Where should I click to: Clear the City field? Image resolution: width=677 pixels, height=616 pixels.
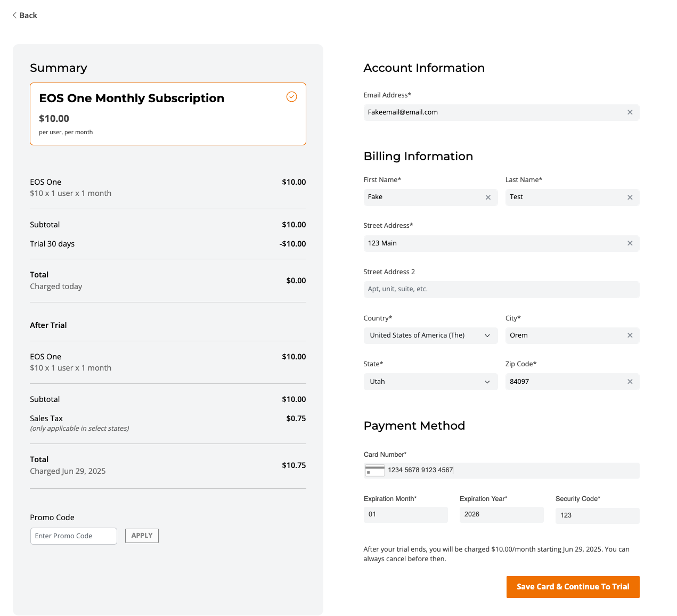630,335
